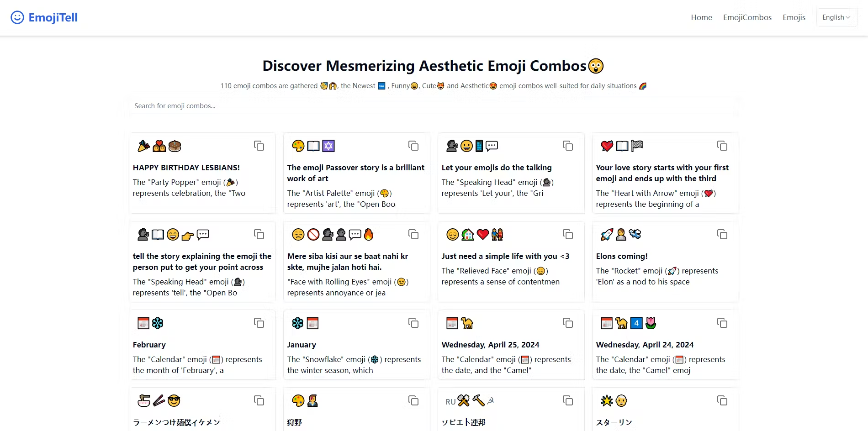Copy the ramen chopsticks sunglasses combo
This screenshot has height=431, width=868.
(x=259, y=400)
